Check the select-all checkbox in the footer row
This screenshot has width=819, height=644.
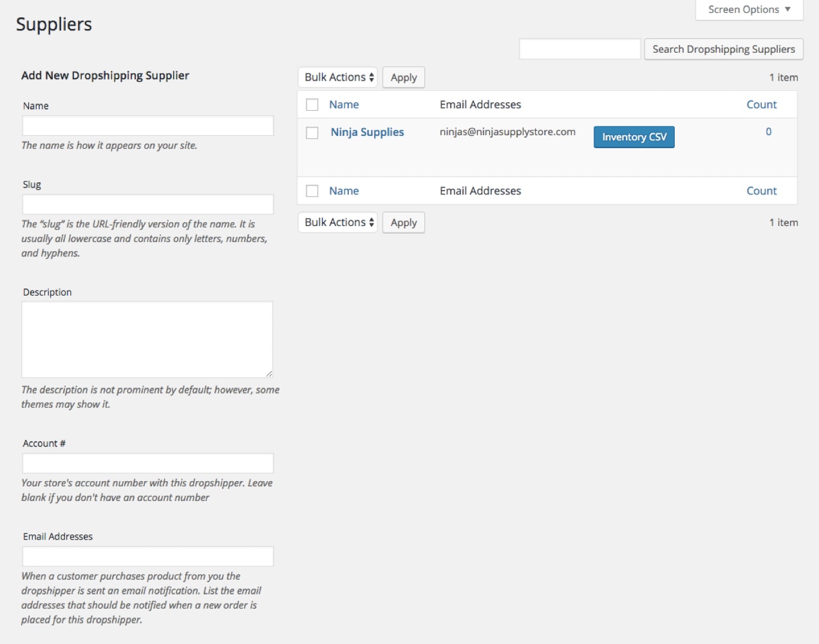312,191
